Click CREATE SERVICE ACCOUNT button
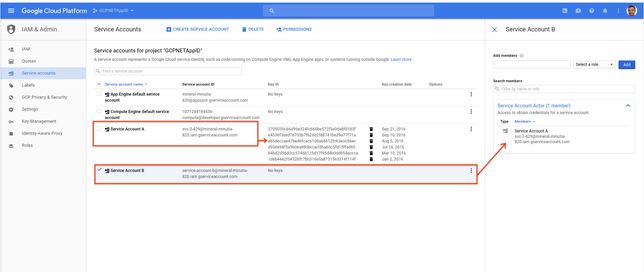The image size is (644, 272). [198, 29]
